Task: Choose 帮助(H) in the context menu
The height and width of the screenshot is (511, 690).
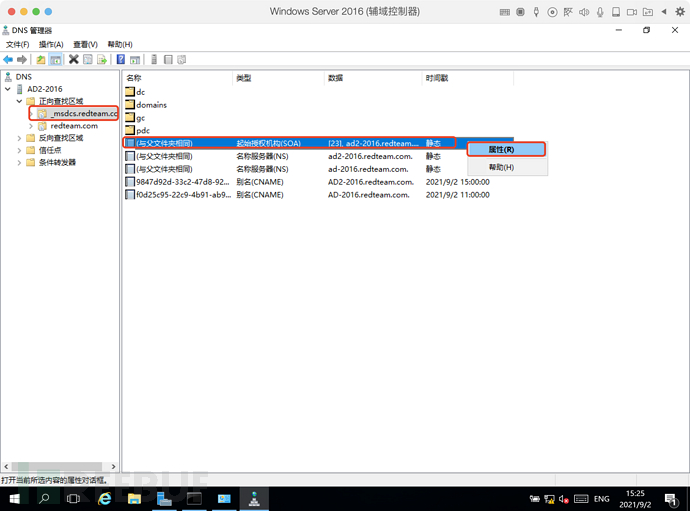Action: tap(506, 167)
